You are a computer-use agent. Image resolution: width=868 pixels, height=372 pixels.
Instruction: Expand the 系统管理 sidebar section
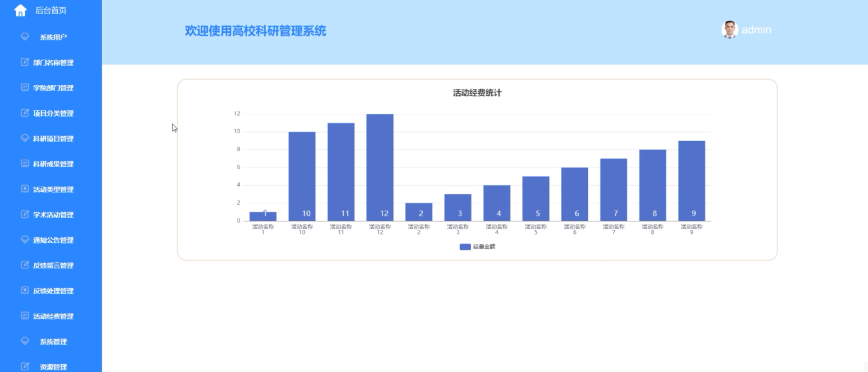click(53, 342)
